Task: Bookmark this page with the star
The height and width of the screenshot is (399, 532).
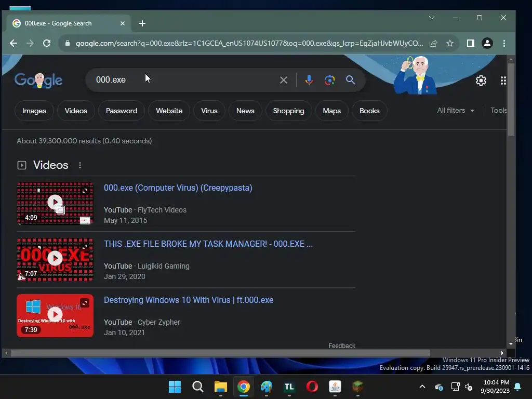Action: click(450, 44)
